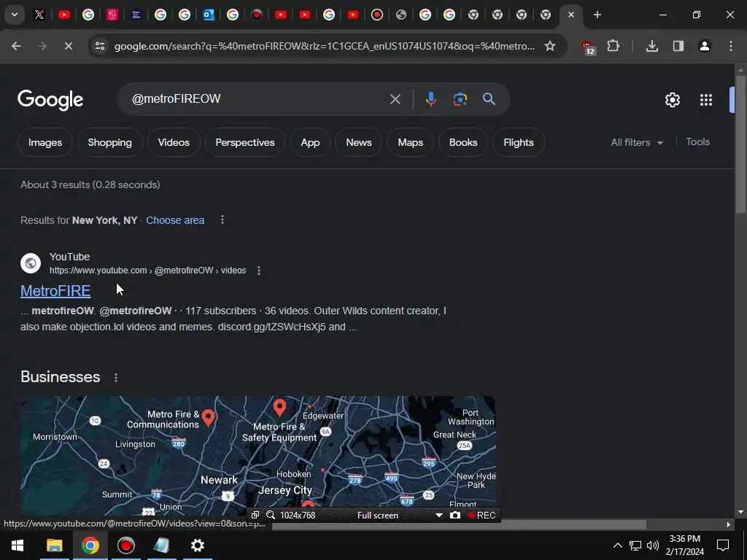This screenshot has height=560, width=747.
Task: Select the App filter chip
Action: [x=310, y=142]
